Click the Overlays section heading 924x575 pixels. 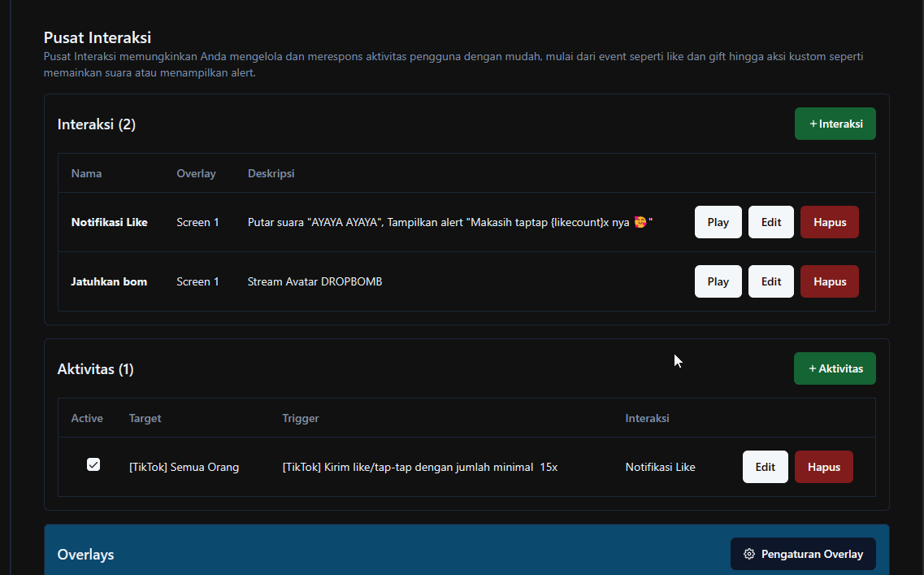tap(85, 555)
